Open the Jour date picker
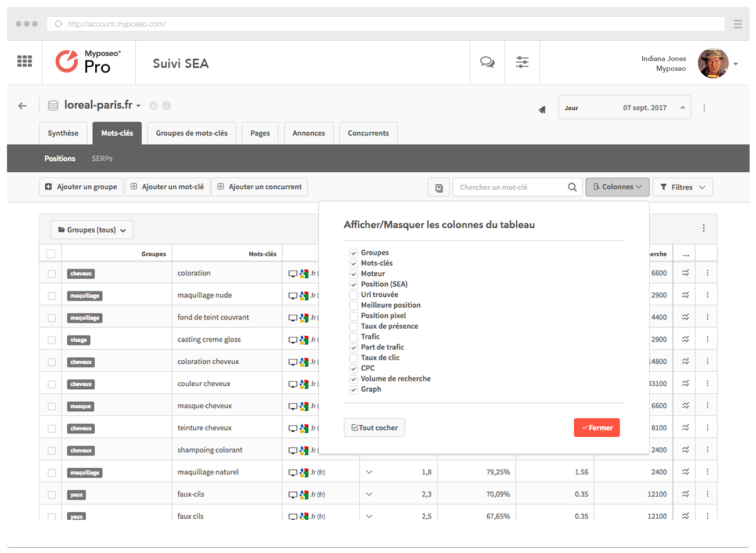This screenshot has width=756, height=553. point(625,107)
